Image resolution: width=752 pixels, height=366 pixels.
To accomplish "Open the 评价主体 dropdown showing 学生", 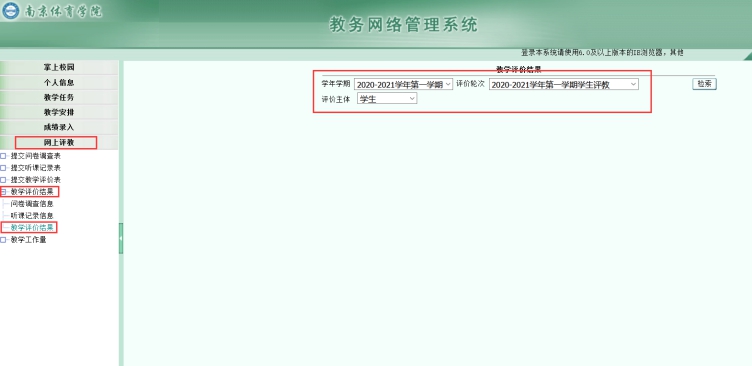I will click(x=387, y=99).
